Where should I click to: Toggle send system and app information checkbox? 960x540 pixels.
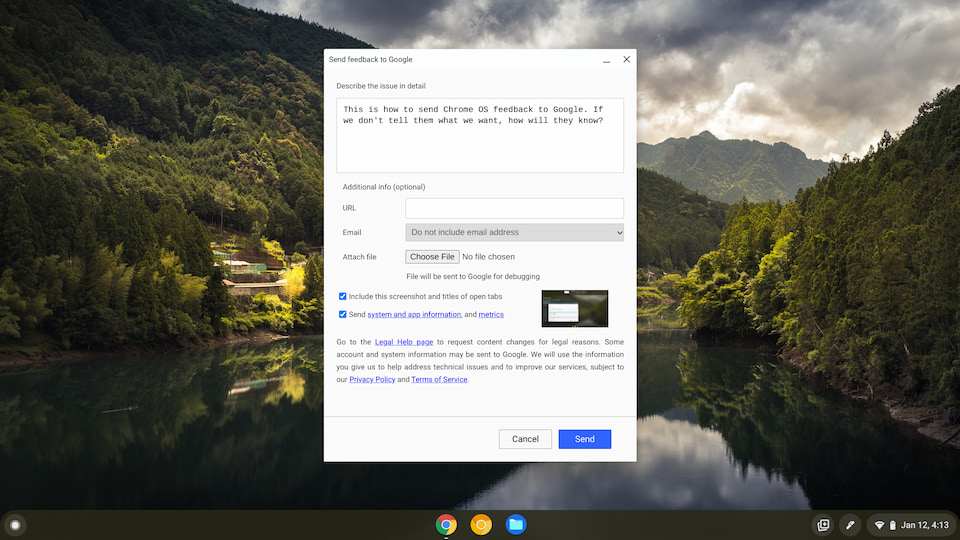[343, 314]
